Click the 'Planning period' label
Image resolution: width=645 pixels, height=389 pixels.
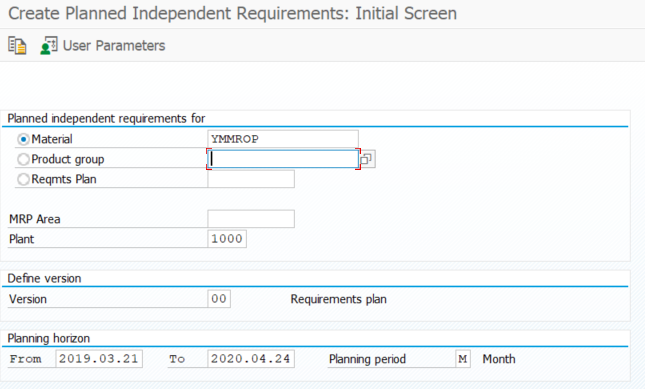(367, 359)
